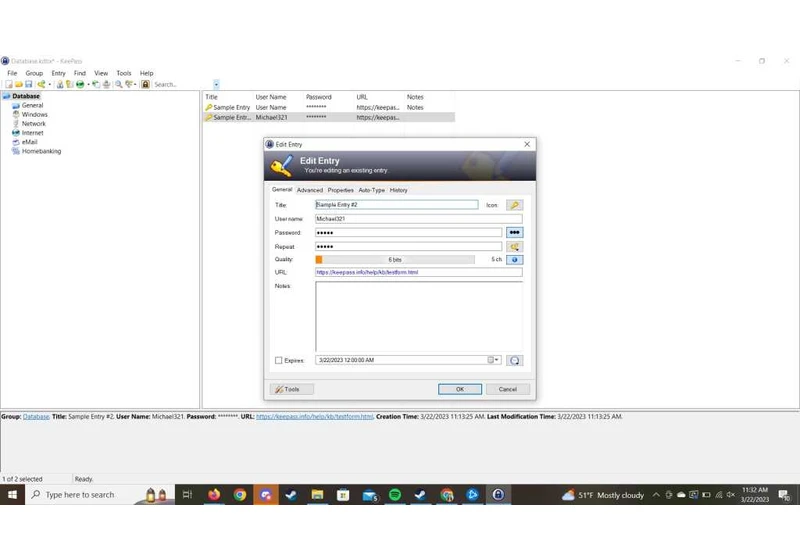Image resolution: width=800 pixels, height=560 pixels.
Task: Click the New database toolbar icon
Action: click(x=9, y=84)
